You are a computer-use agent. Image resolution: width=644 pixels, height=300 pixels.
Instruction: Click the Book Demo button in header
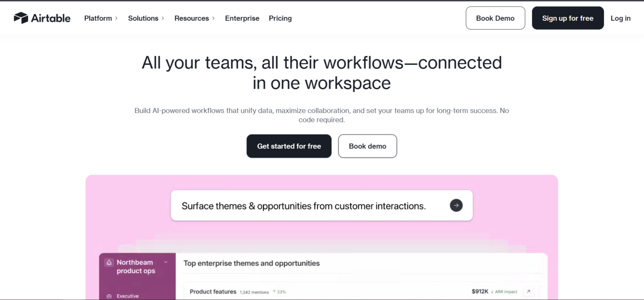pyautogui.click(x=495, y=18)
